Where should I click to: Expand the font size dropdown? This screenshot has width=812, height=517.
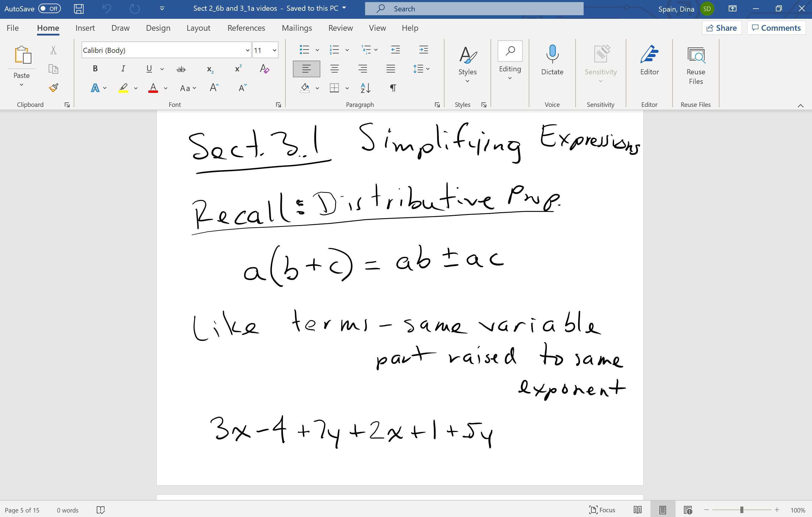[x=274, y=50]
